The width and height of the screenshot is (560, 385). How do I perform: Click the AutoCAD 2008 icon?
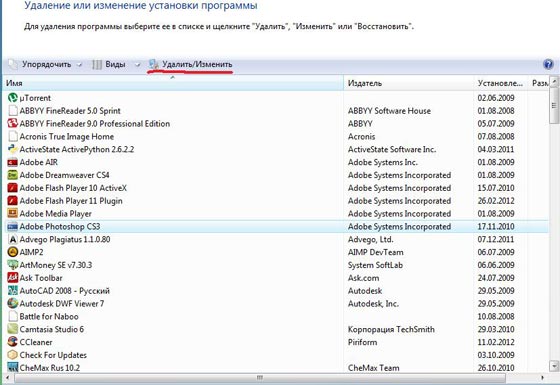[12, 291]
